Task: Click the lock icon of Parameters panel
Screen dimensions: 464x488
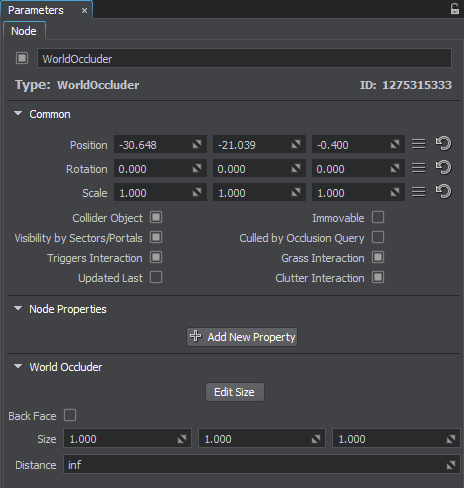Action: click(455, 9)
